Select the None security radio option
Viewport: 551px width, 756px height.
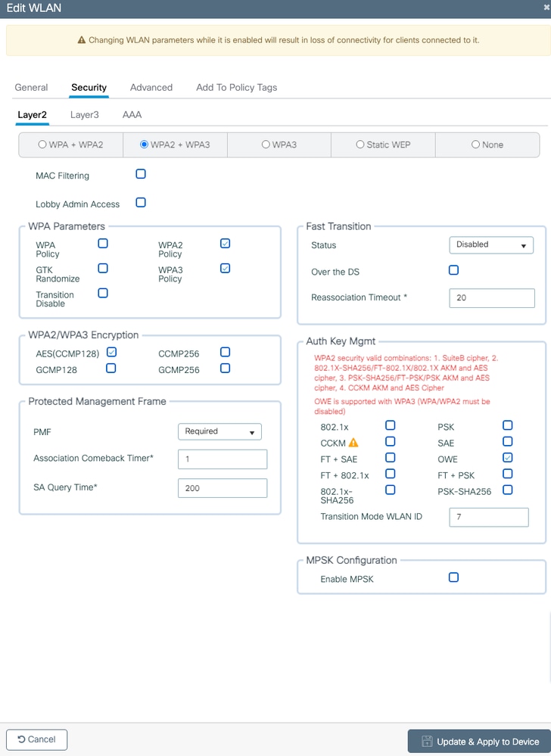click(476, 144)
